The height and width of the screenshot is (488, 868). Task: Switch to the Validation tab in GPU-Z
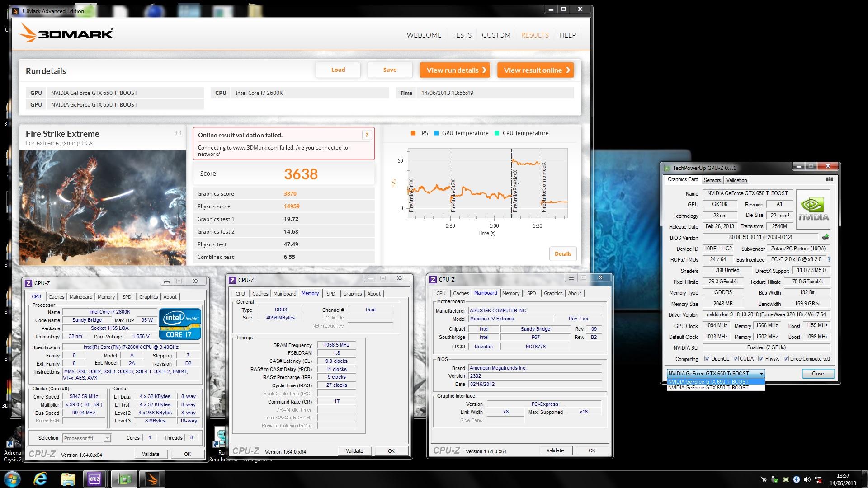coord(736,180)
